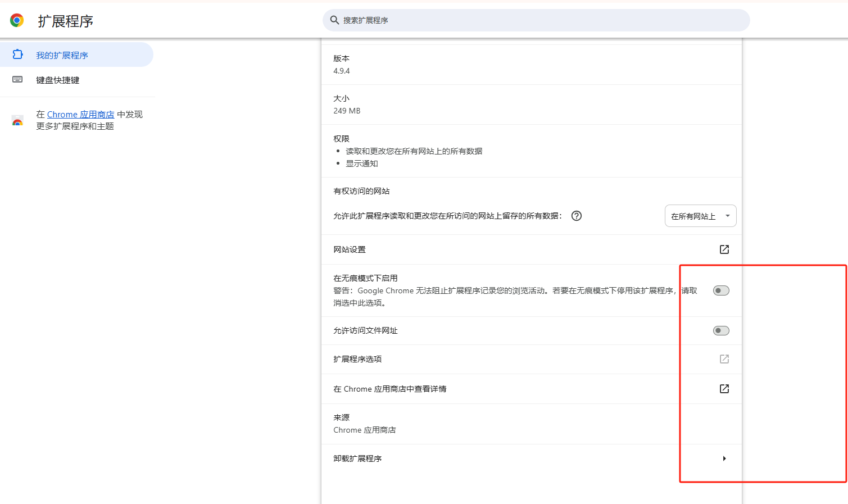Click the 网站设置 row label
This screenshot has height=504, width=848.
click(350, 249)
